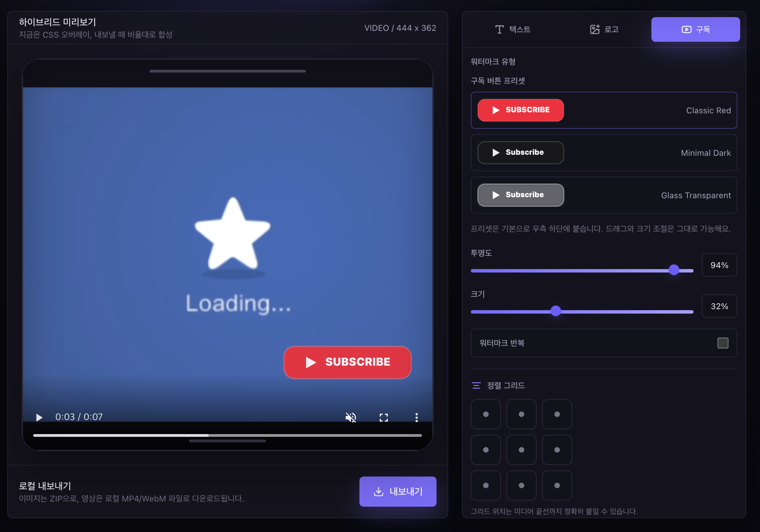Adjust the 투명도 opacity slider

tap(582, 270)
